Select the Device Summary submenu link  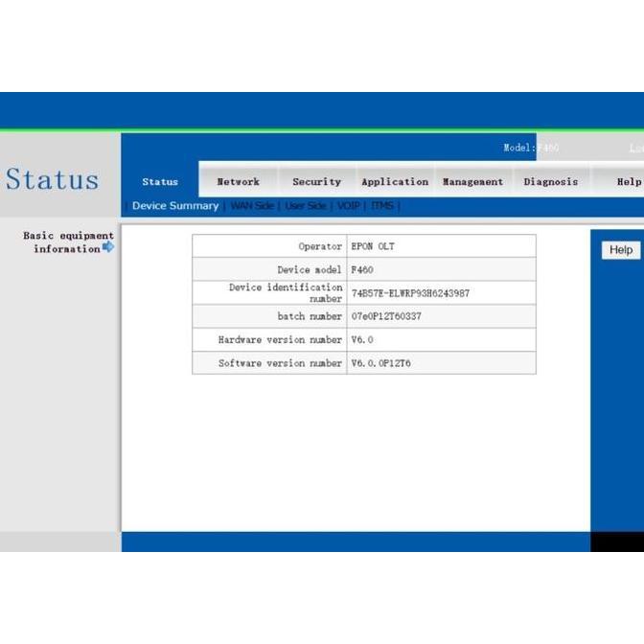coord(175,206)
